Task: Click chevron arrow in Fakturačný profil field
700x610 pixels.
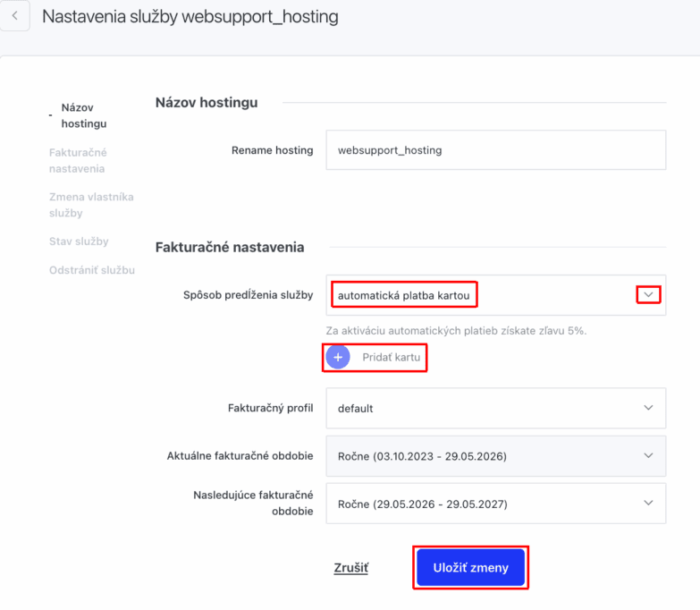Action: [649, 408]
